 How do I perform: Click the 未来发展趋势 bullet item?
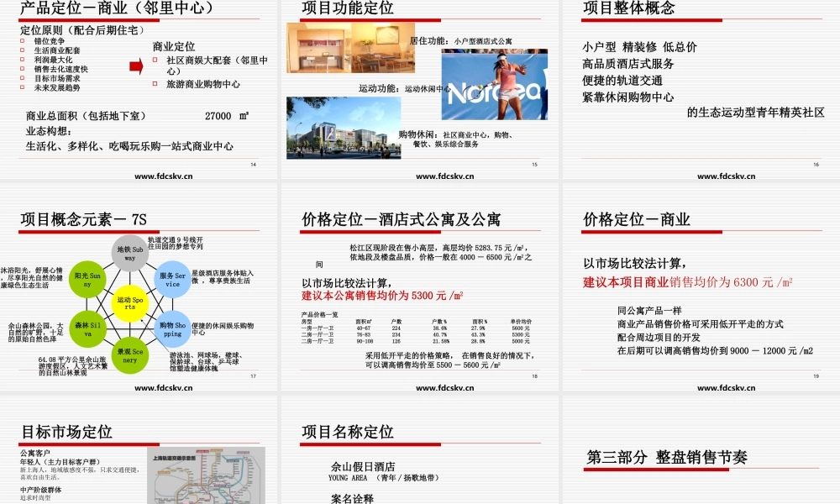pos(57,87)
